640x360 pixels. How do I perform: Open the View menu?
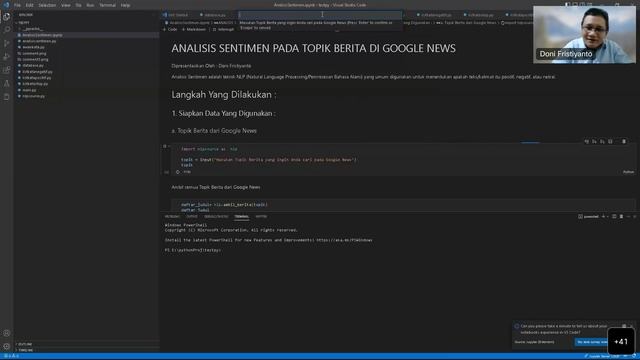pyautogui.click(x=66, y=5)
